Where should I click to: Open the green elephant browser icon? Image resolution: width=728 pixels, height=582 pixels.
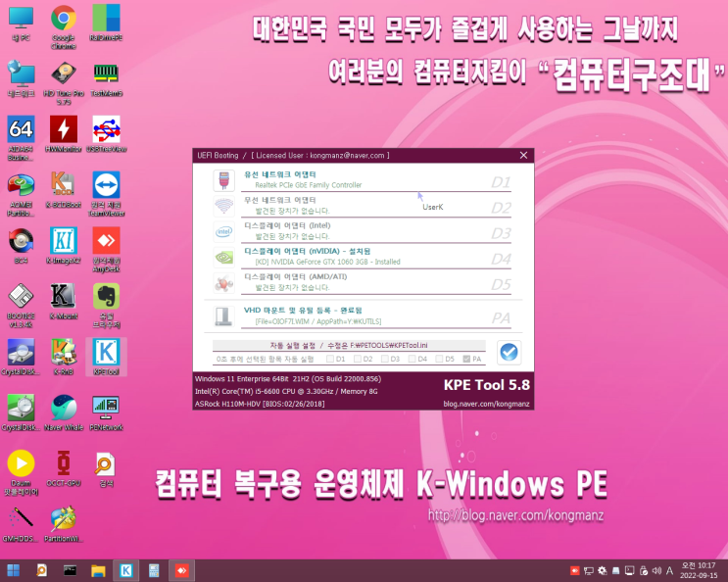point(107,306)
